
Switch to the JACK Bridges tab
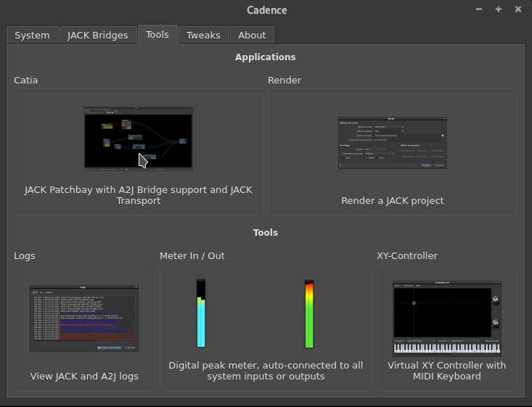pos(98,36)
